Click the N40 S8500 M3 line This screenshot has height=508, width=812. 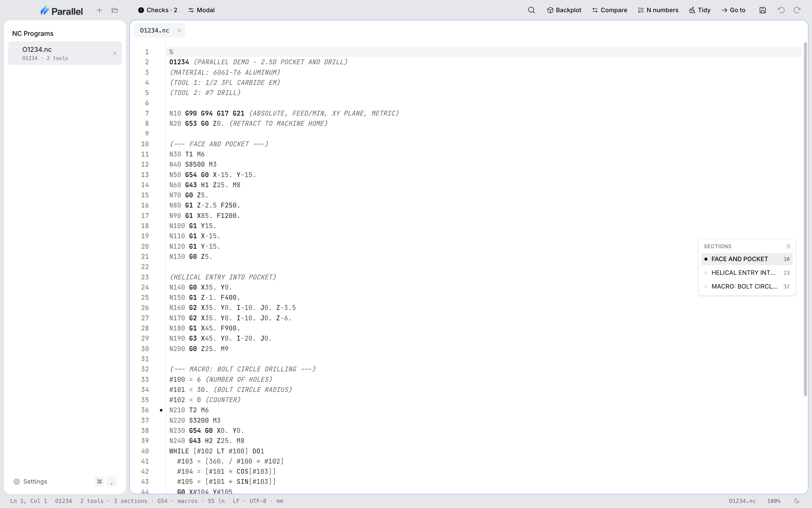point(193,164)
